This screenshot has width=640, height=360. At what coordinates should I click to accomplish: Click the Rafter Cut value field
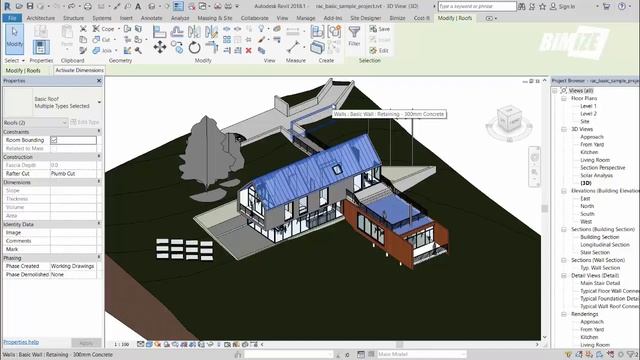73,173
